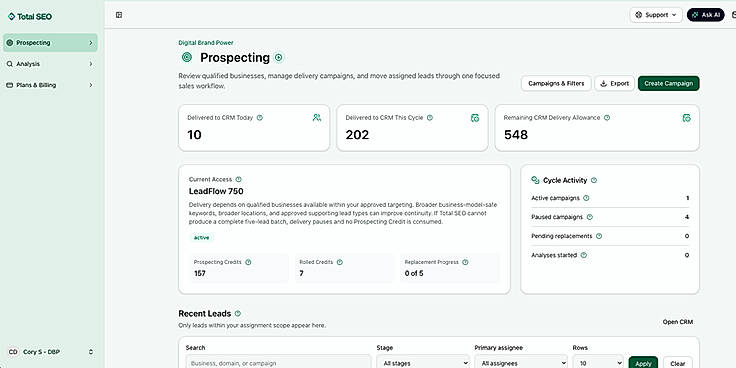
Task: Click the 548 remaining allowance value
Action: (516, 135)
